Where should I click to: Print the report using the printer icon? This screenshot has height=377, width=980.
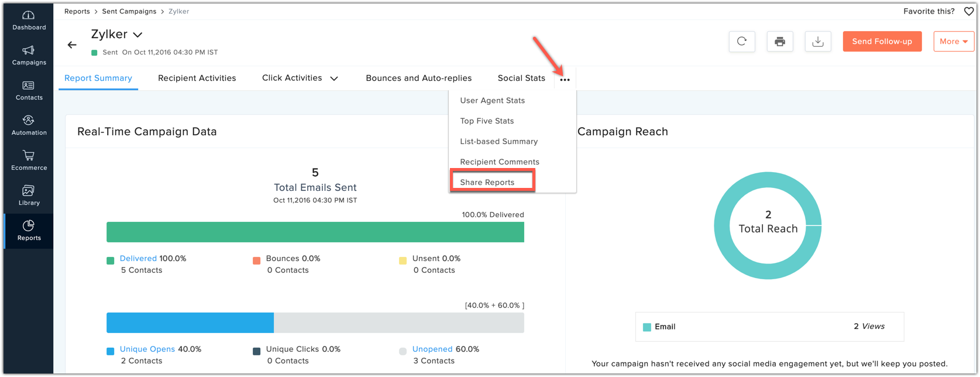pos(780,42)
